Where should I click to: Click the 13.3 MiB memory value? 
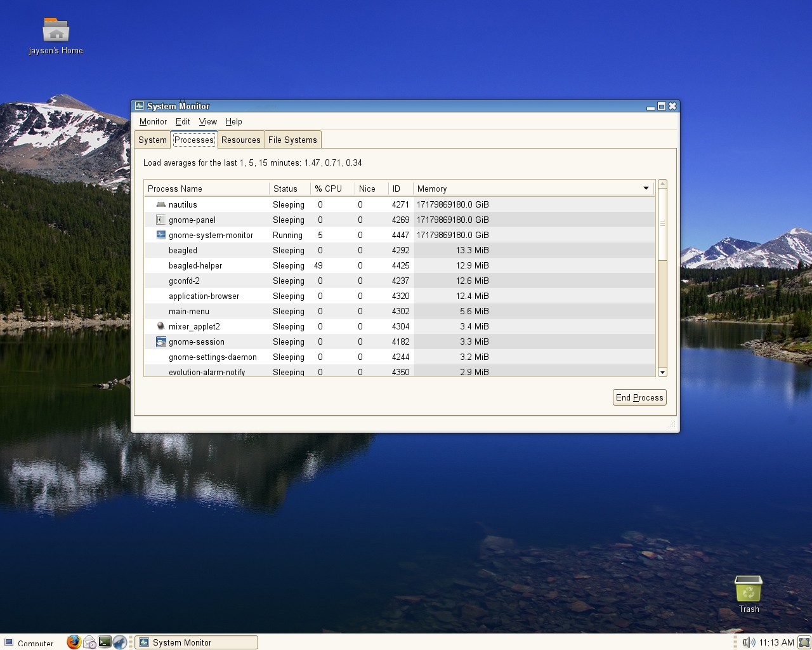(x=472, y=250)
